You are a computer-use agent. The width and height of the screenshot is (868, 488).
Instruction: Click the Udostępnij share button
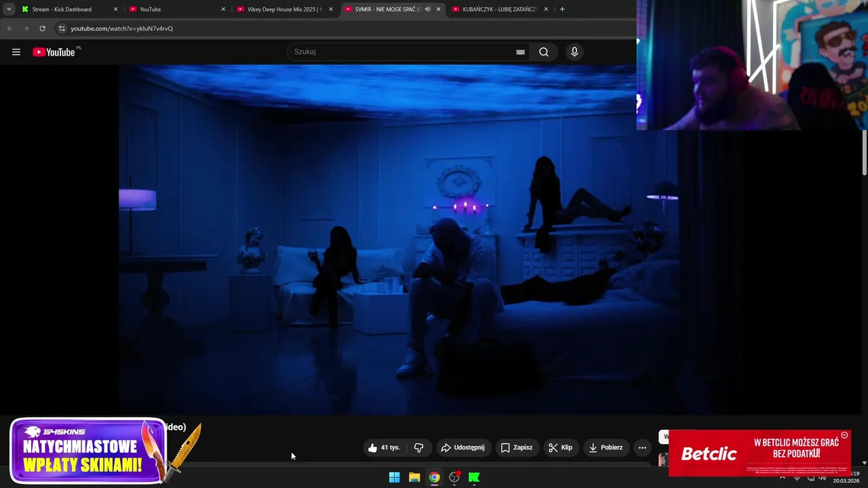[463, 447]
